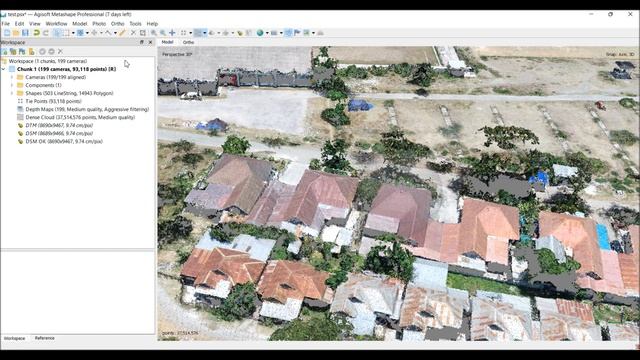Toggle the shaded Model view mode
The width and height of the screenshot is (640, 360).
212,33
